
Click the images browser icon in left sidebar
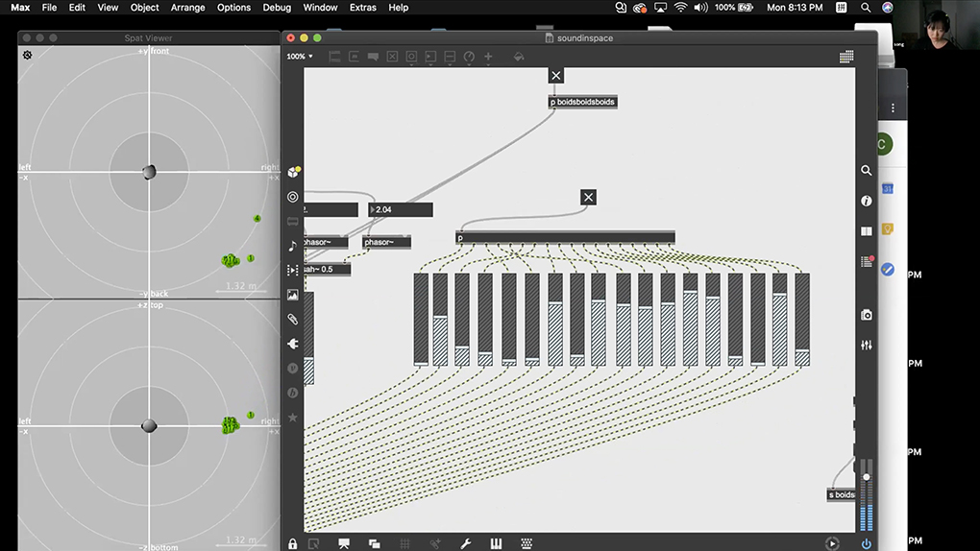click(293, 296)
